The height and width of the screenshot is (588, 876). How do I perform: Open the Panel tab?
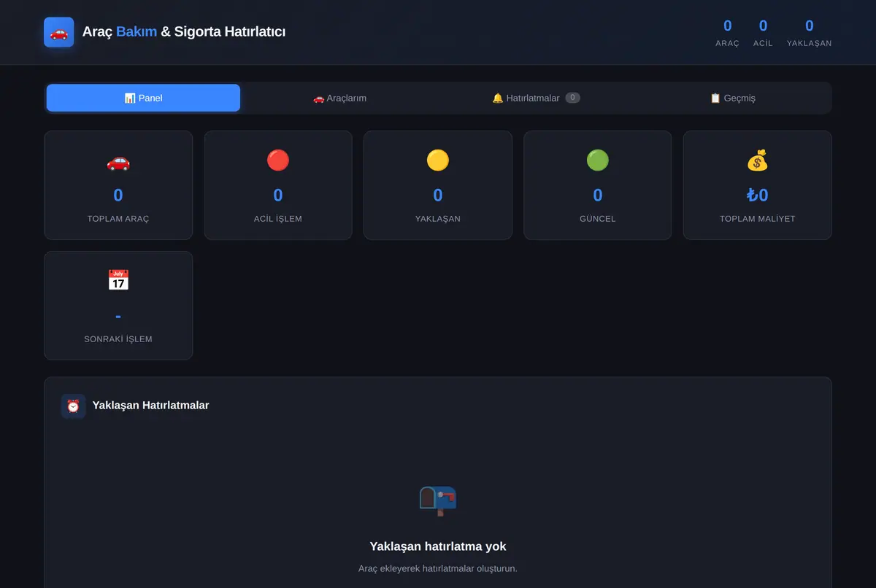[143, 98]
